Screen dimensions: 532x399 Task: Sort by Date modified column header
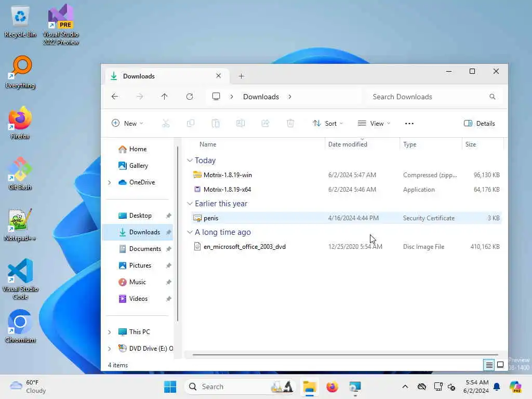tap(362, 144)
